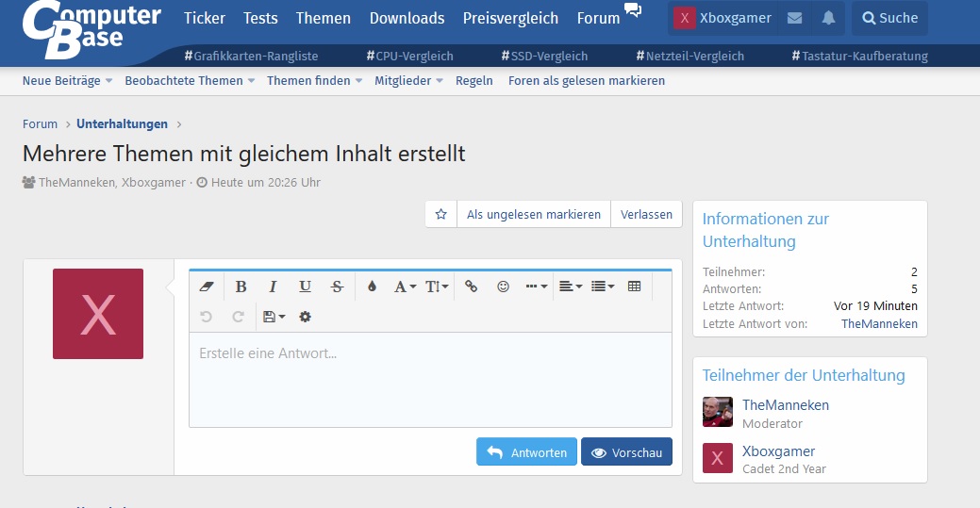Toggle underline formatting in editor
The height and width of the screenshot is (508, 980).
coord(305,287)
